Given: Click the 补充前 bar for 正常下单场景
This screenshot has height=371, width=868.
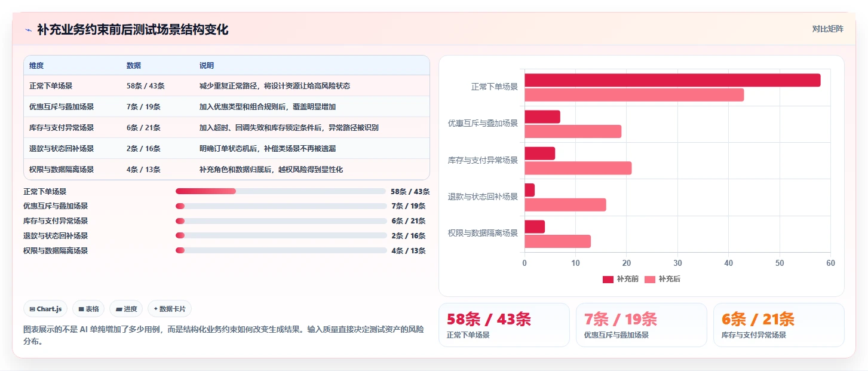Looking at the screenshot, I should pos(673,80).
